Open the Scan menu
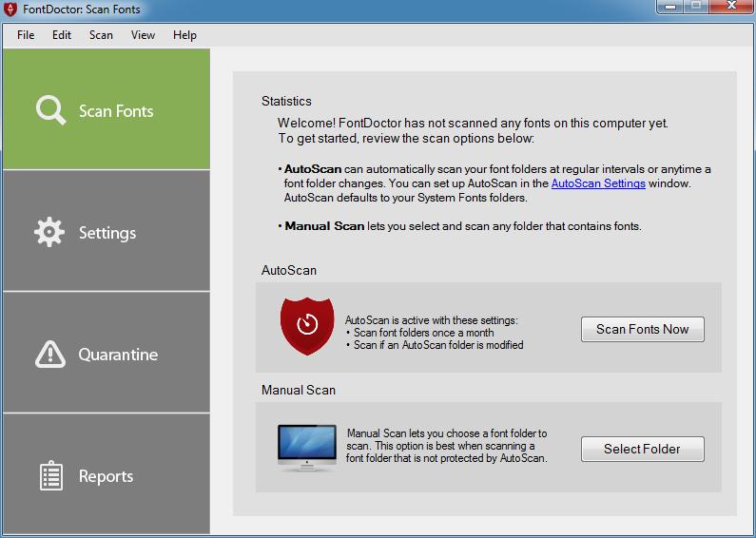 point(101,35)
